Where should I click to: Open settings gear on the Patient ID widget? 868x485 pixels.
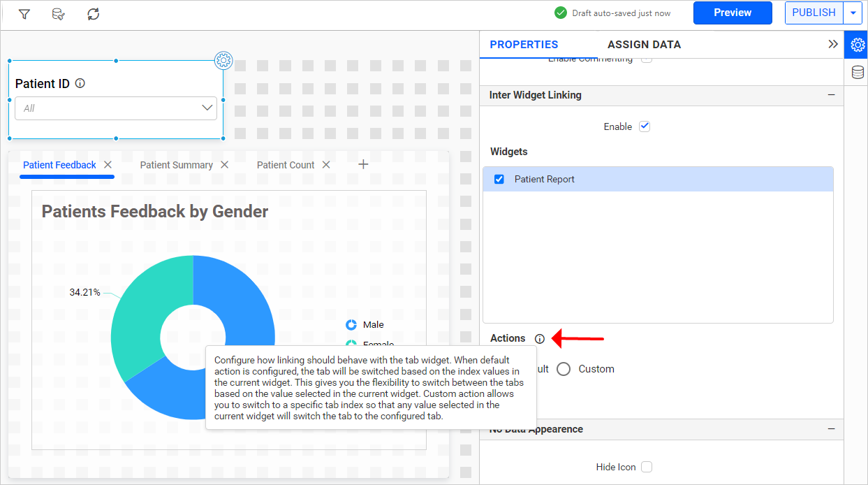[223, 60]
